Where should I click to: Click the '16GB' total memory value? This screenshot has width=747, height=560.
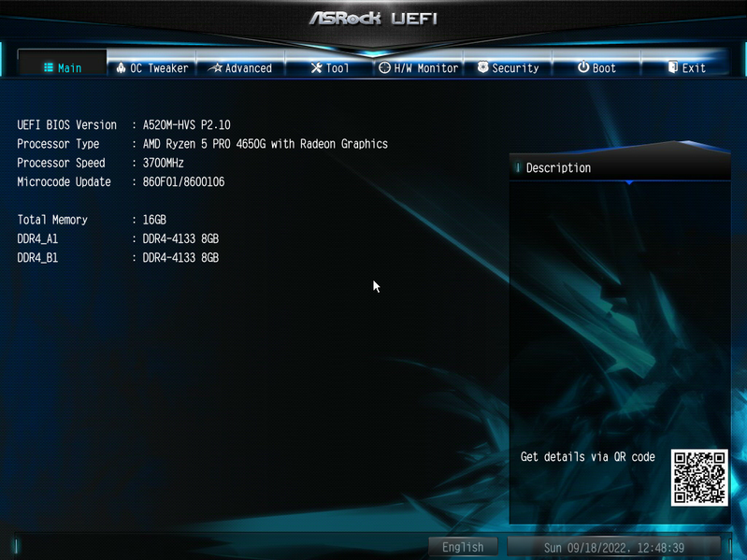(x=154, y=220)
